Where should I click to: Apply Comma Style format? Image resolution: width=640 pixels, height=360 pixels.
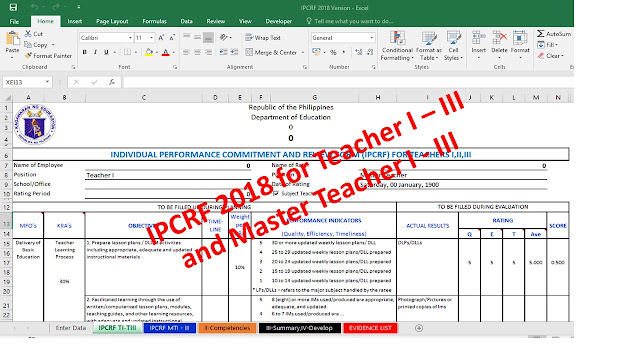(344, 52)
